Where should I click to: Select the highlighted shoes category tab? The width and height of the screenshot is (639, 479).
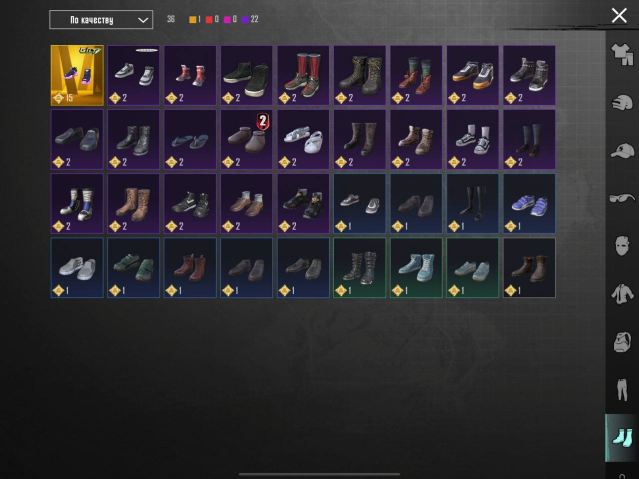(x=621, y=438)
